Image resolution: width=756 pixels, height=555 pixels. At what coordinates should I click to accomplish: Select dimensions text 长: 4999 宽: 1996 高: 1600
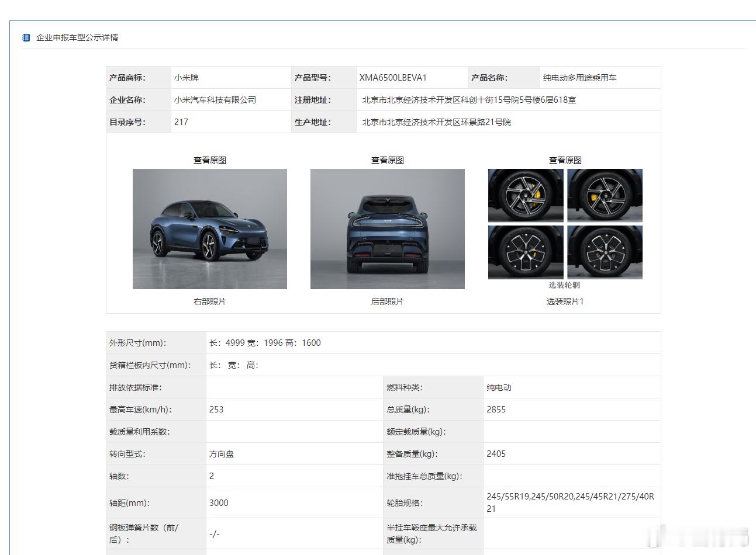(x=265, y=343)
